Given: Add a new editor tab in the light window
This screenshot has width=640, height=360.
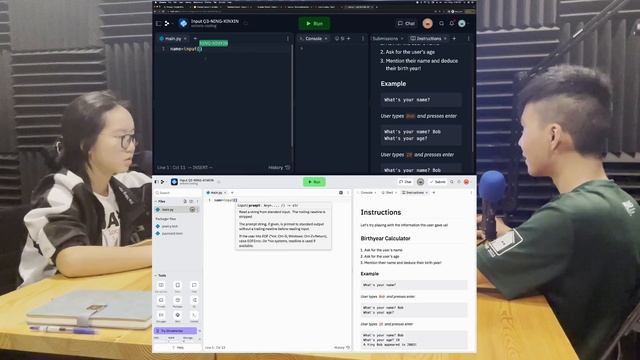Looking at the screenshot, I should tap(232, 193).
